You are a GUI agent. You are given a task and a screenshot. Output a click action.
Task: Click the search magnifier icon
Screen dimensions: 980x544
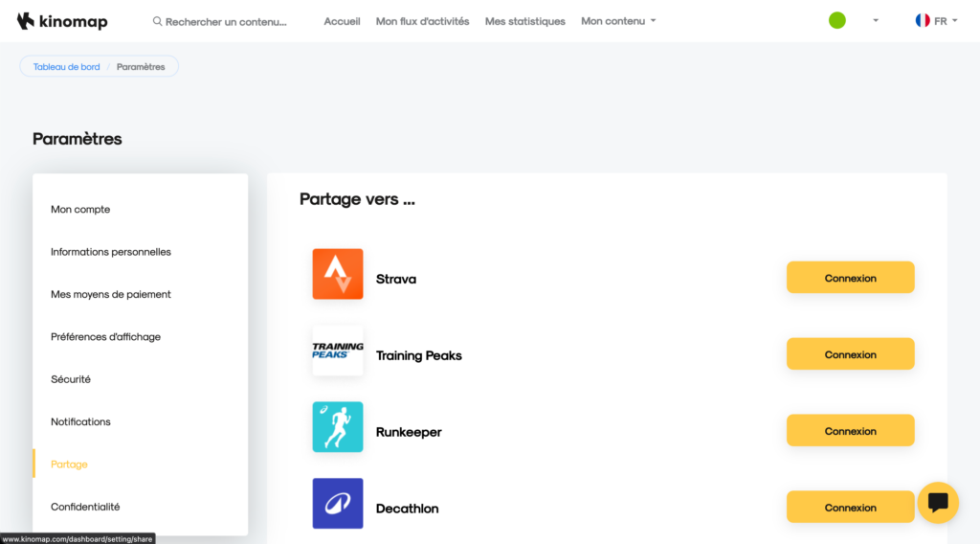tap(158, 21)
